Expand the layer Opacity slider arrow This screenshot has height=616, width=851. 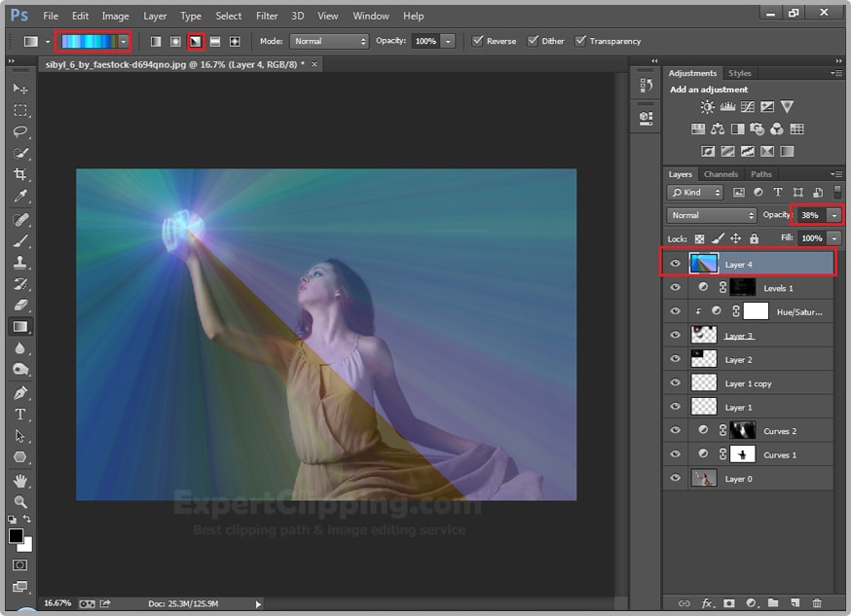(834, 215)
